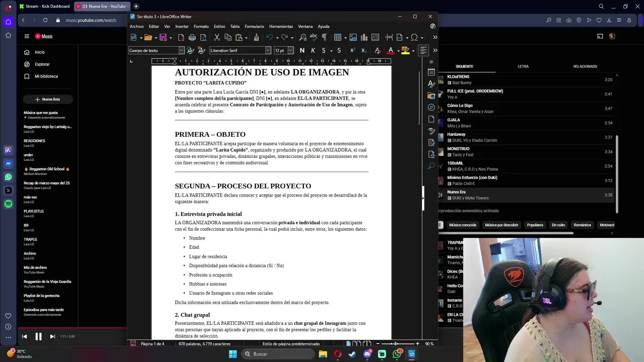Screen dimensions: 644x362
Task: Insert a text box
Action: (375, 37)
